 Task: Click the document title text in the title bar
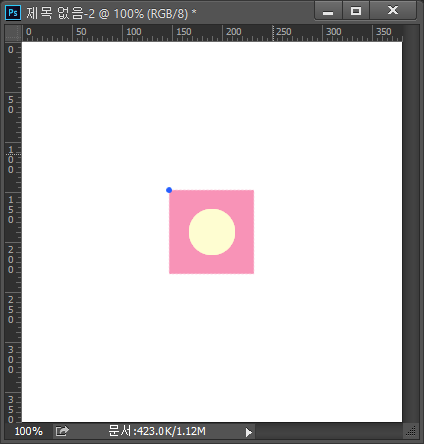click(111, 13)
